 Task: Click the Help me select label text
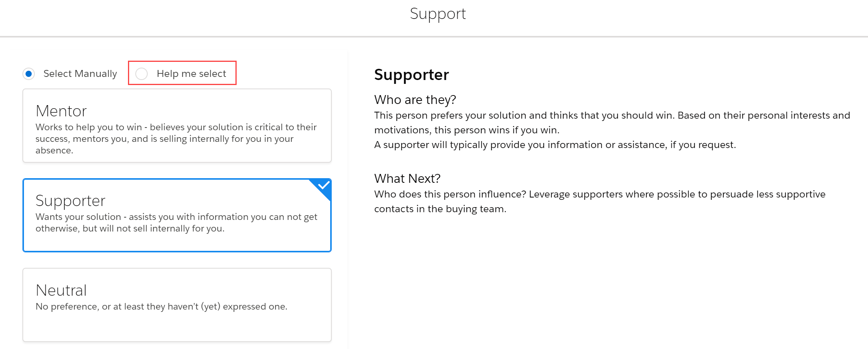tap(191, 73)
